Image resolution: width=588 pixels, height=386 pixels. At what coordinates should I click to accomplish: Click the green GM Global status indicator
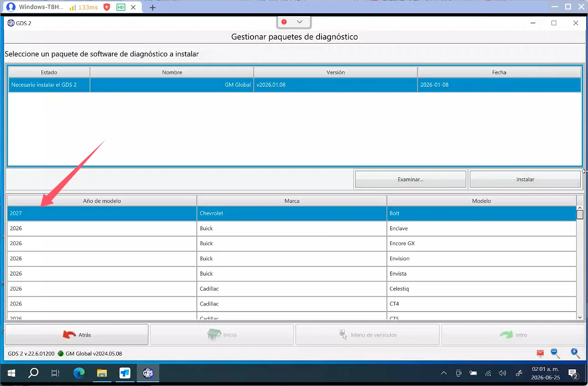61,354
